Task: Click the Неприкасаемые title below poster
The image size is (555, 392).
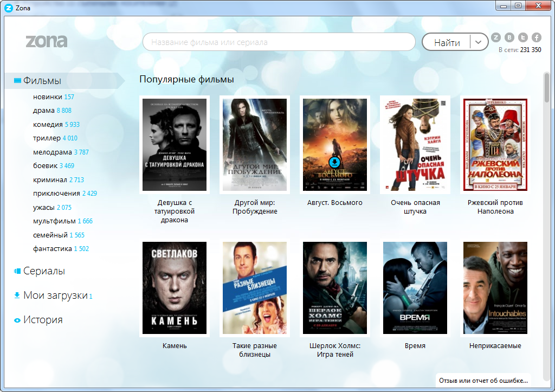Action: [495, 345]
